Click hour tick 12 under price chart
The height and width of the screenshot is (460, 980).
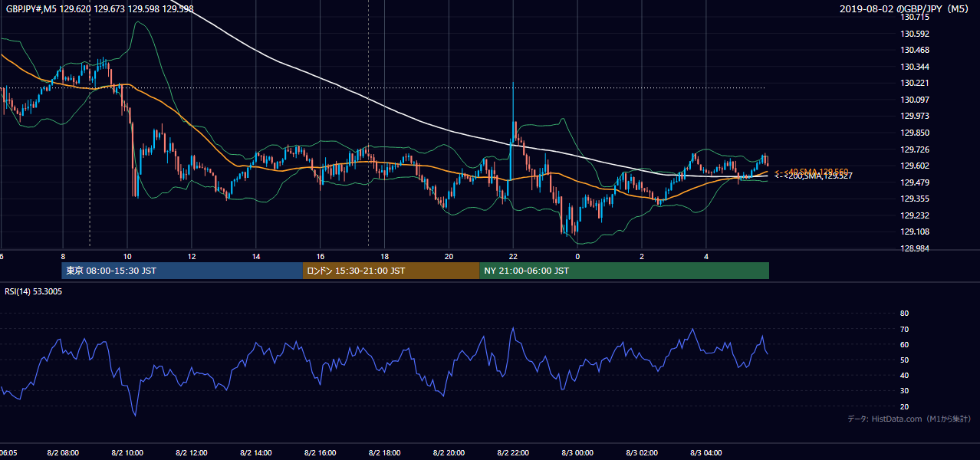coord(192,256)
